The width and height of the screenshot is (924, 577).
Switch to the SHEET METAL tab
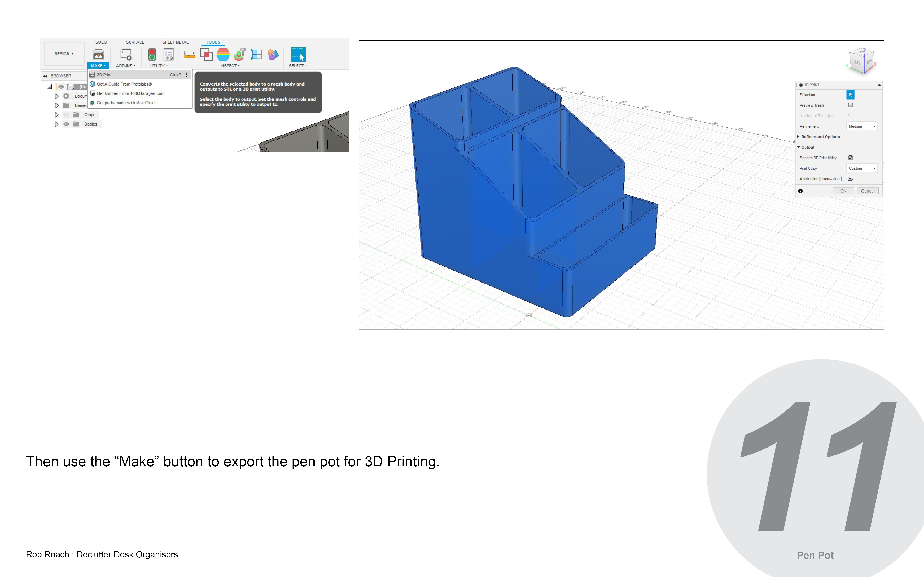click(x=175, y=42)
